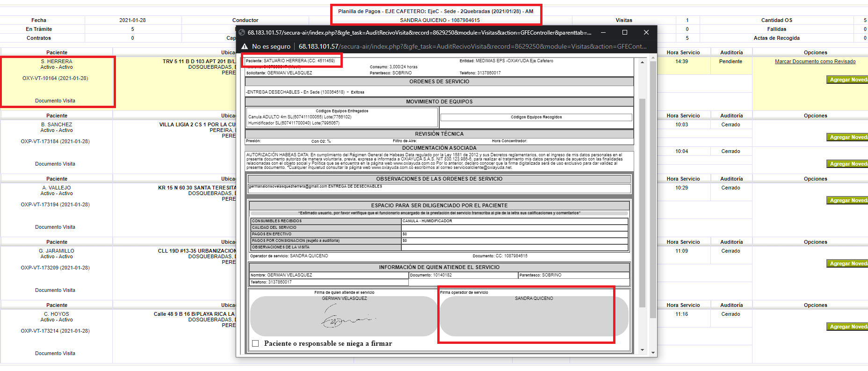Click the 'MOVIMIENTO DE EQUIPOS' section header
The image size is (868, 371).
click(x=439, y=102)
